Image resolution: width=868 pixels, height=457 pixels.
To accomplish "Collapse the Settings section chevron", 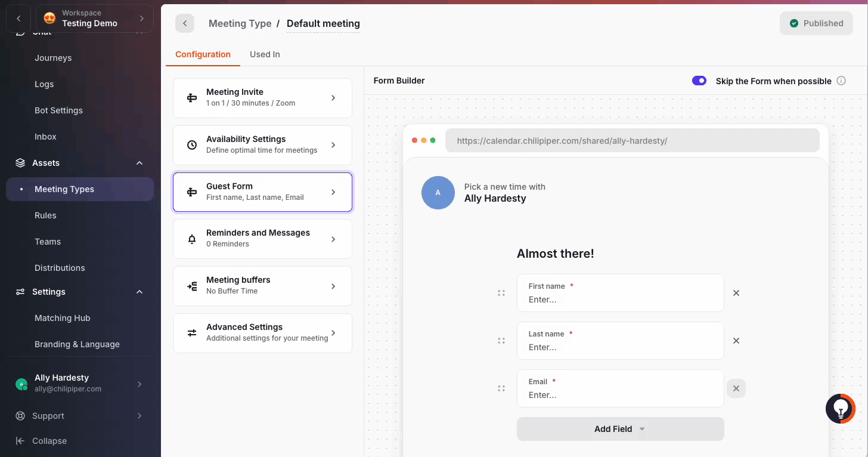I will [139, 292].
